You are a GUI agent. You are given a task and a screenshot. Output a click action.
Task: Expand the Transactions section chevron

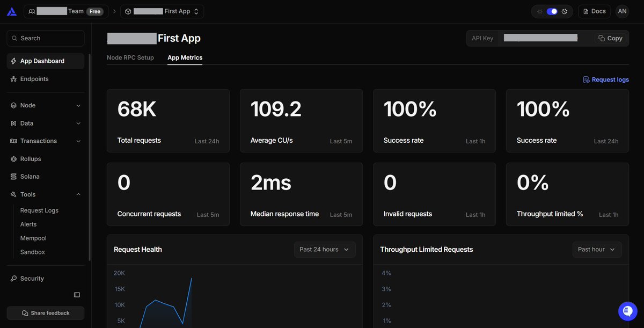point(78,141)
